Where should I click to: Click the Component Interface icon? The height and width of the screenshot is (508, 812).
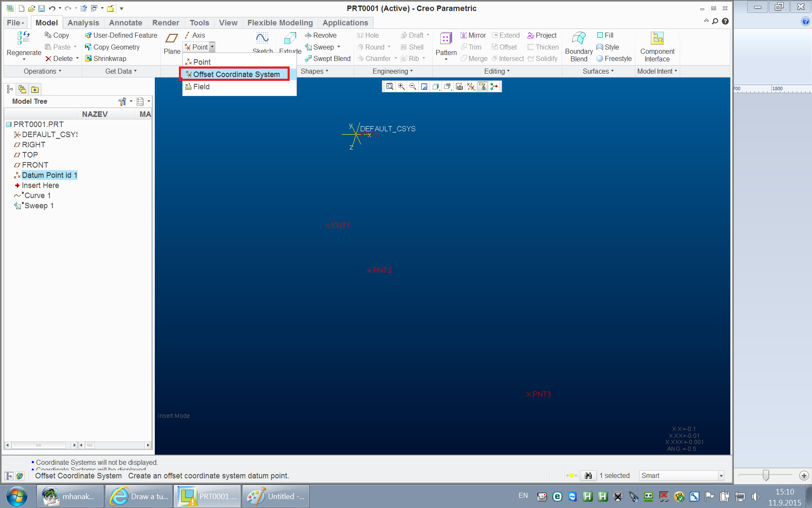coord(657,47)
